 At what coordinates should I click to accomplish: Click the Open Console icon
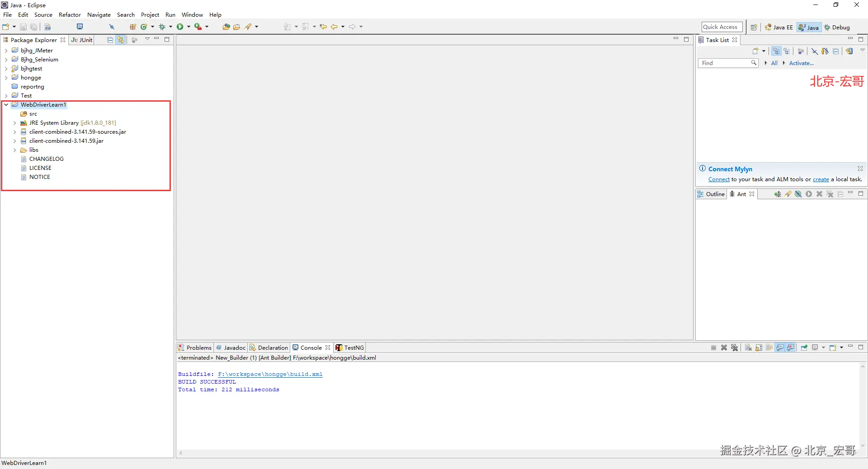click(x=833, y=347)
